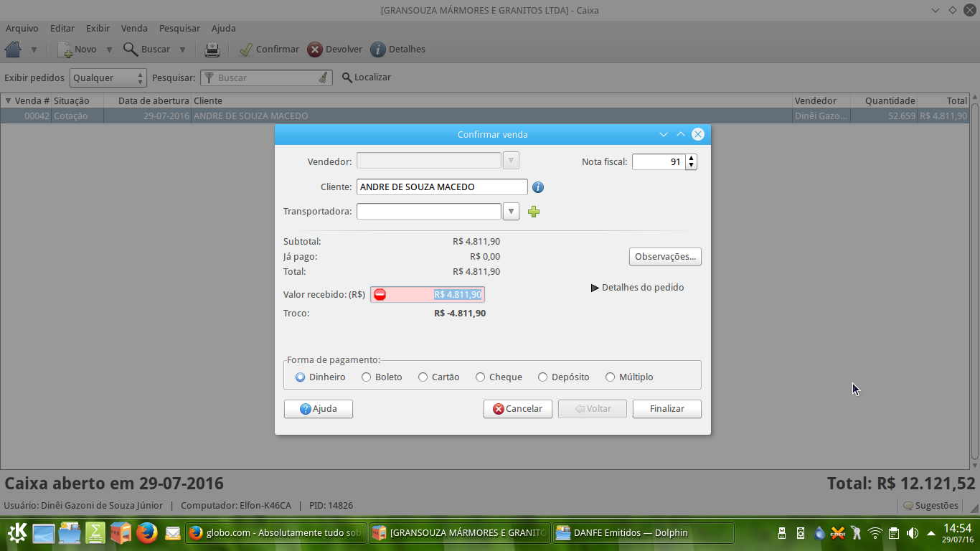Click the Devolver toolbar button
Image resolution: width=980 pixels, height=551 pixels.
point(335,50)
